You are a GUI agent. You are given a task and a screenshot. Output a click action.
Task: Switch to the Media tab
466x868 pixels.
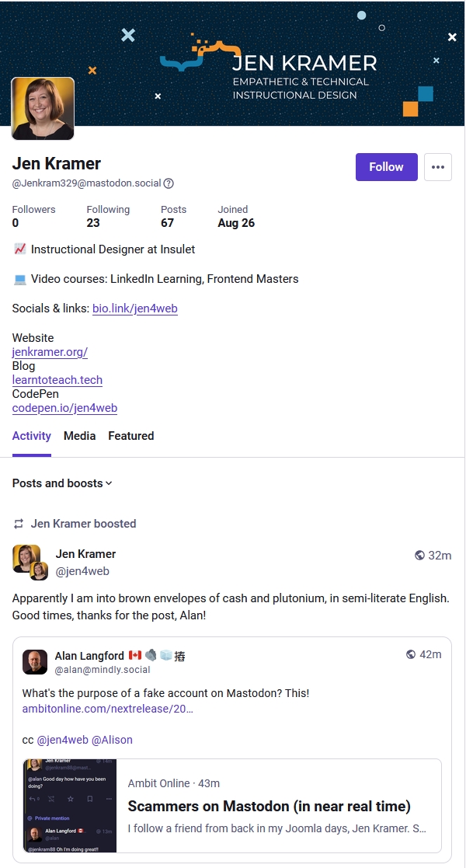click(80, 436)
